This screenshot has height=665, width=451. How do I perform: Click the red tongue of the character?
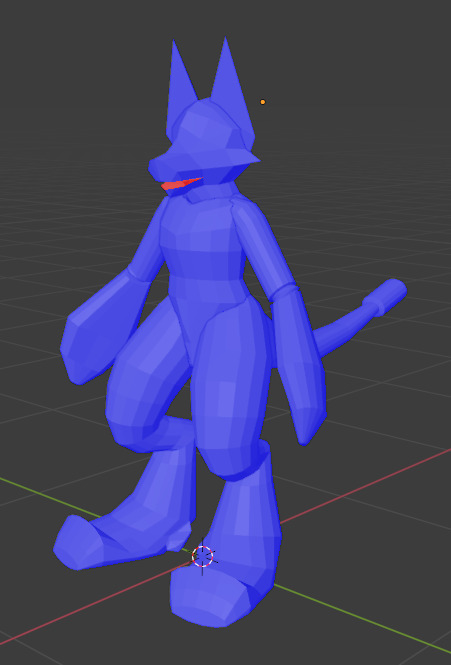[180, 184]
